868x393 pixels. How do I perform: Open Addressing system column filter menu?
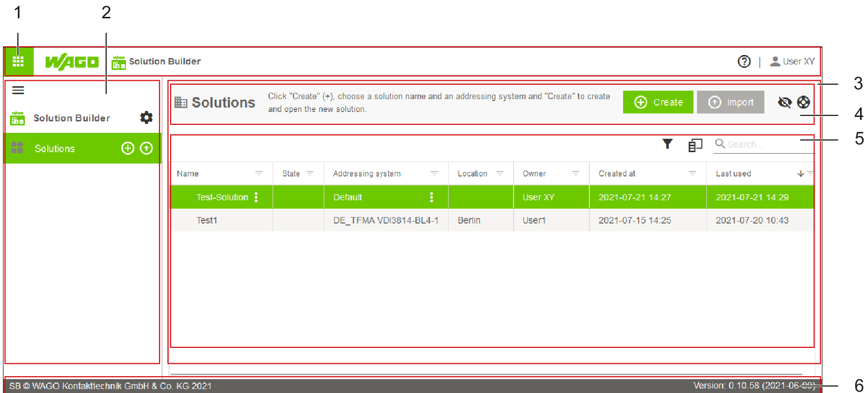point(434,173)
